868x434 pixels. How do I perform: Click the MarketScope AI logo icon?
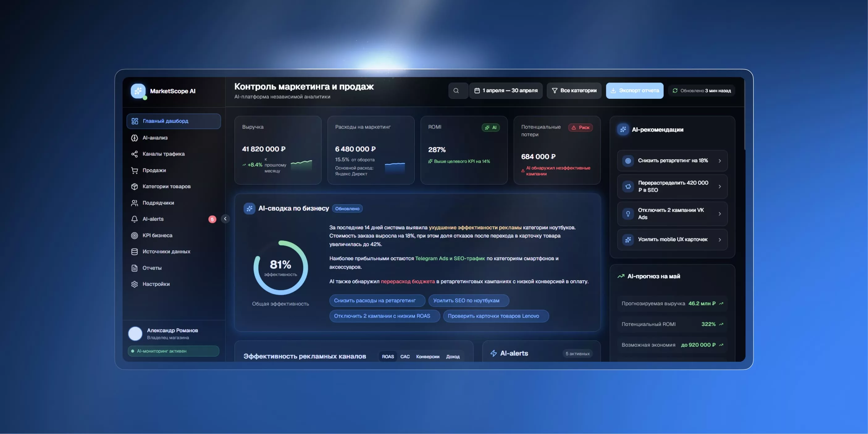tap(138, 91)
